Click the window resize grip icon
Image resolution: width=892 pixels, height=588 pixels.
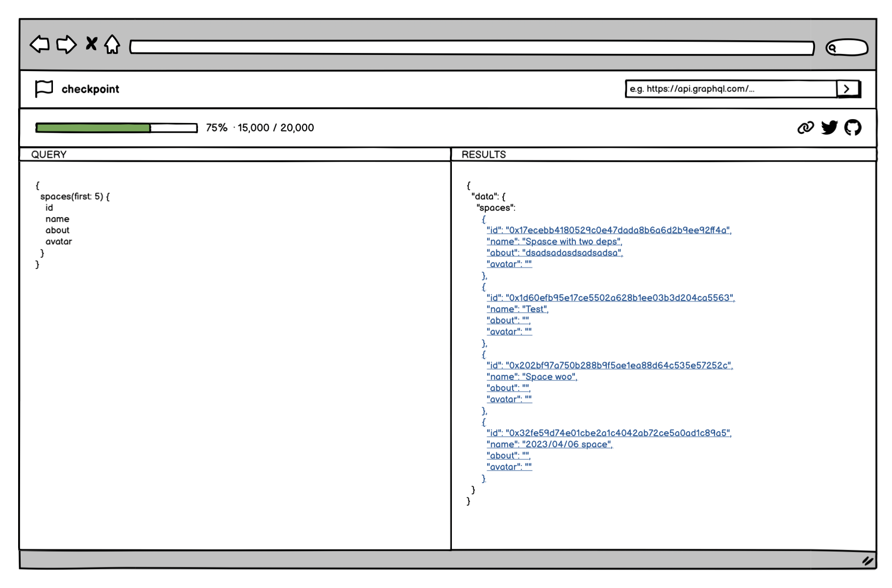[x=868, y=561]
